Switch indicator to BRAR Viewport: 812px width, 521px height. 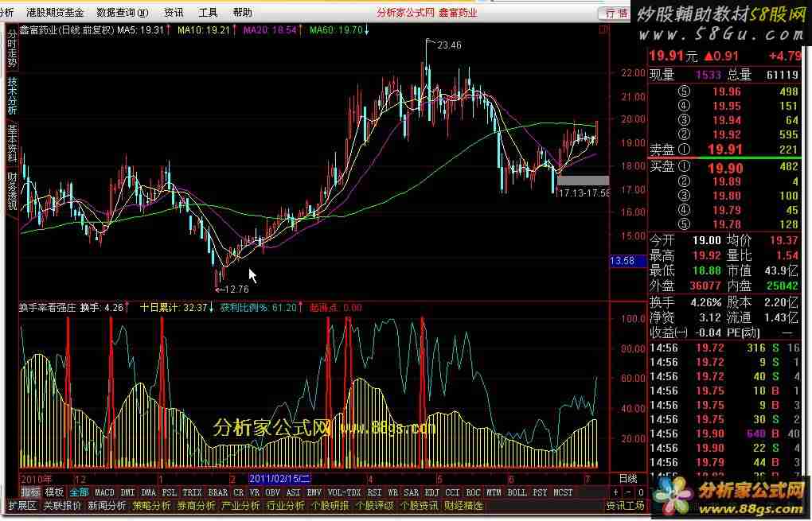218,492
